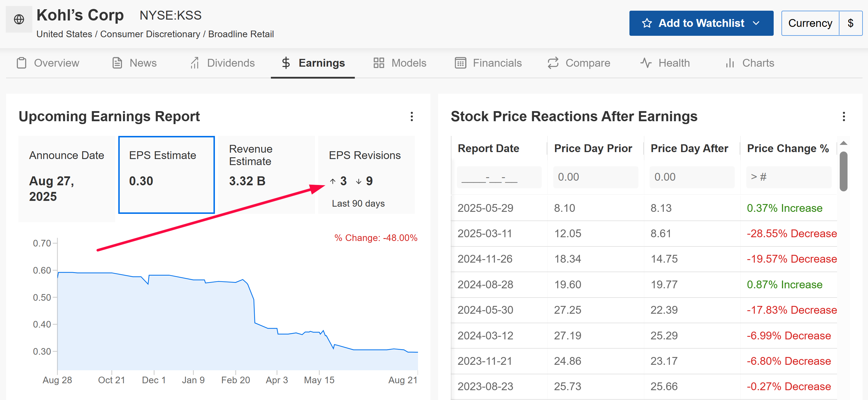The height and width of the screenshot is (400, 868).
Task: Click the grid icon next to Models
Action: click(379, 63)
